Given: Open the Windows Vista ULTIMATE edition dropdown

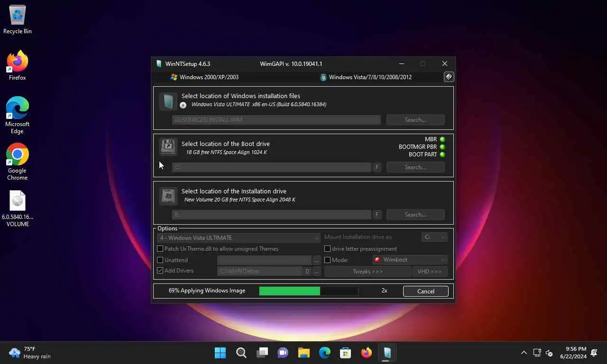Looking at the screenshot, I should point(239,238).
